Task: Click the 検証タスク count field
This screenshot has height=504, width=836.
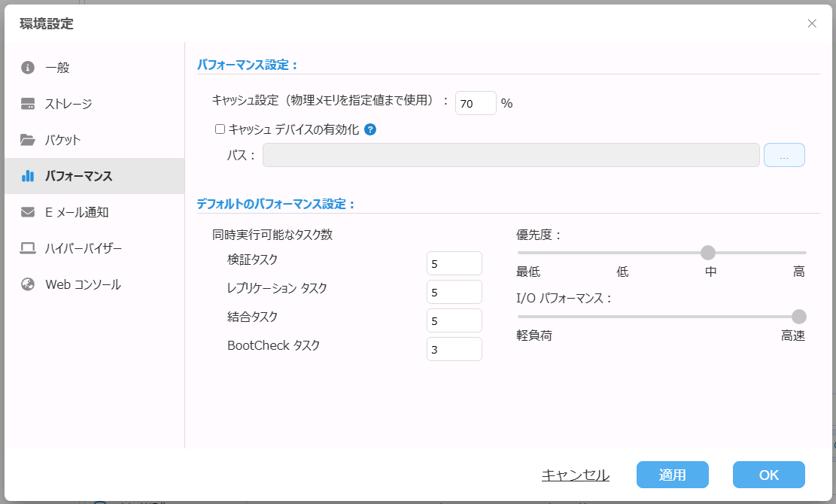Action: click(454, 263)
